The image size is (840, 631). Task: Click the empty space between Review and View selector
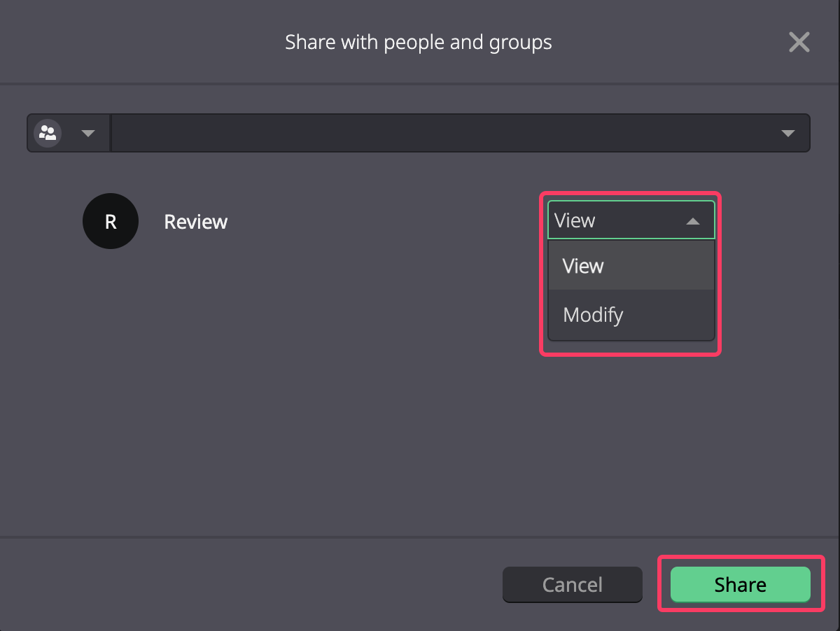click(x=385, y=222)
